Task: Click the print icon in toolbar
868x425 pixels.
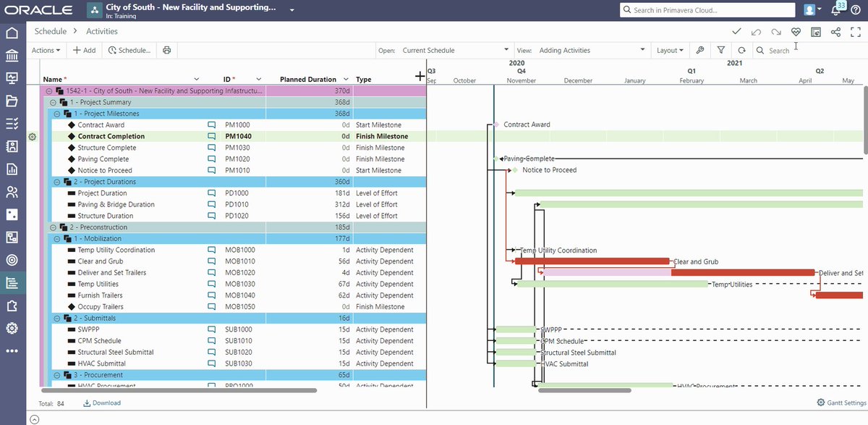Action: (167, 51)
